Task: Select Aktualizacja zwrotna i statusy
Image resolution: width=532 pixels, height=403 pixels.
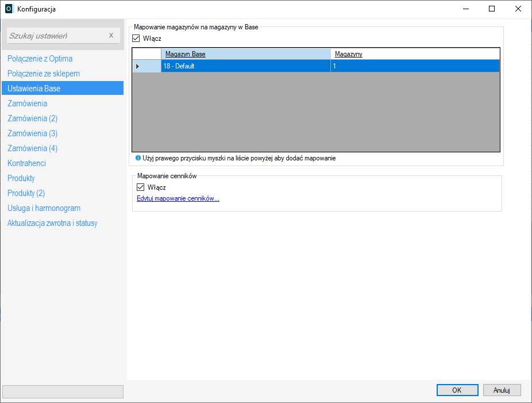Action: click(x=52, y=223)
